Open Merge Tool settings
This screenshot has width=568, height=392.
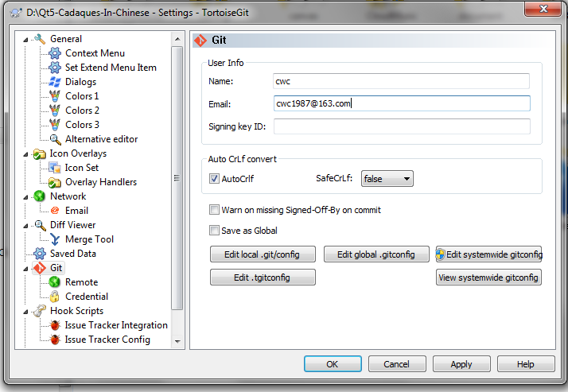click(x=89, y=239)
